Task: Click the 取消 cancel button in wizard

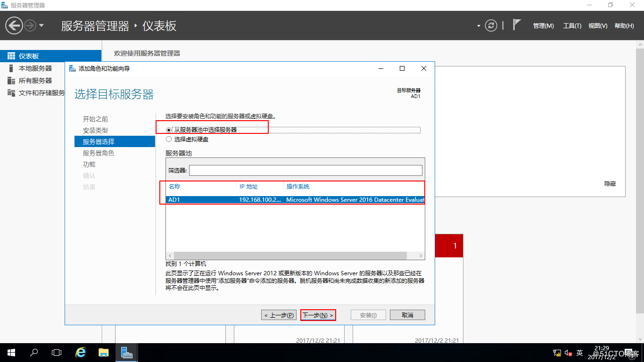Action: pos(408,315)
